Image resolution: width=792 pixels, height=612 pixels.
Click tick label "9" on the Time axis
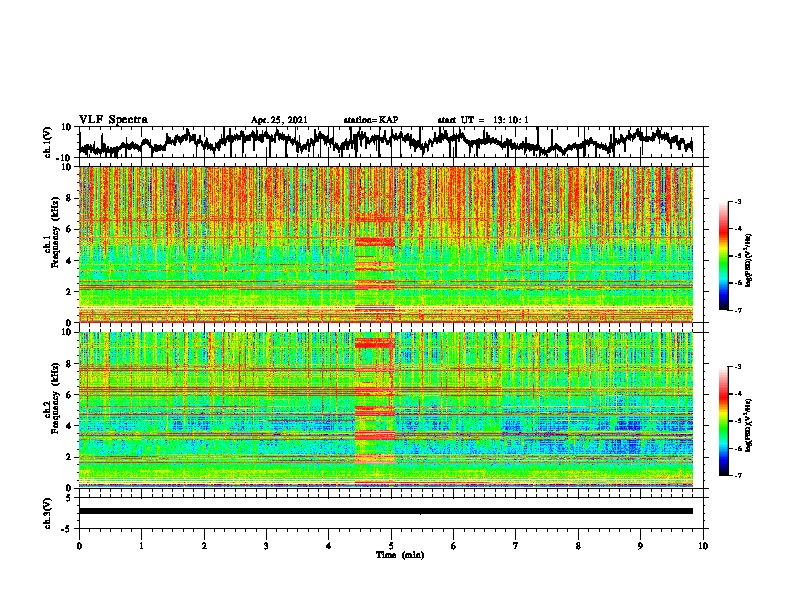pyautogui.click(x=640, y=546)
